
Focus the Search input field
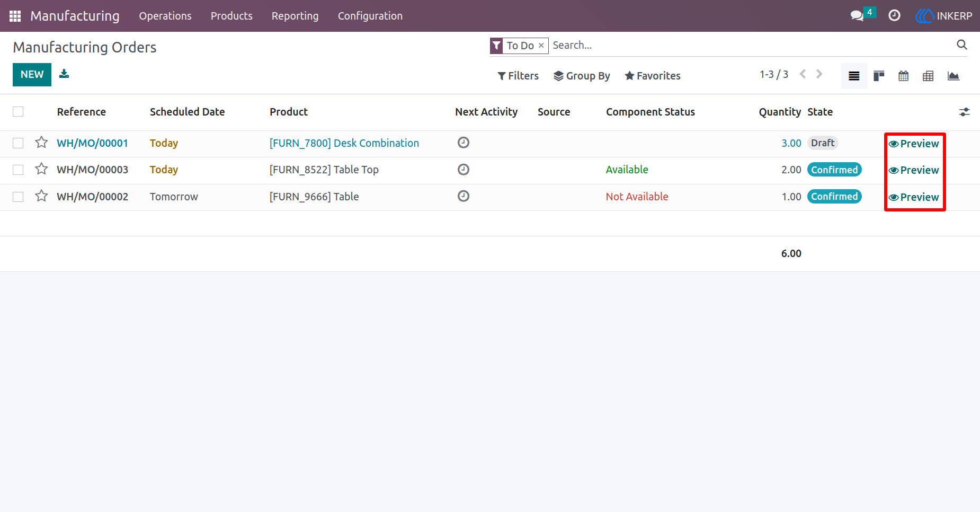pyautogui.click(x=752, y=45)
